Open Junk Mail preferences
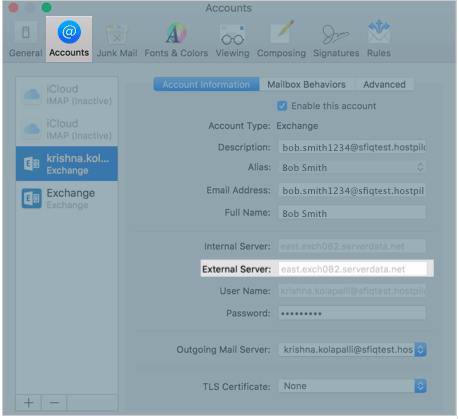The height and width of the screenshot is (419, 459). [x=117, y=39]
